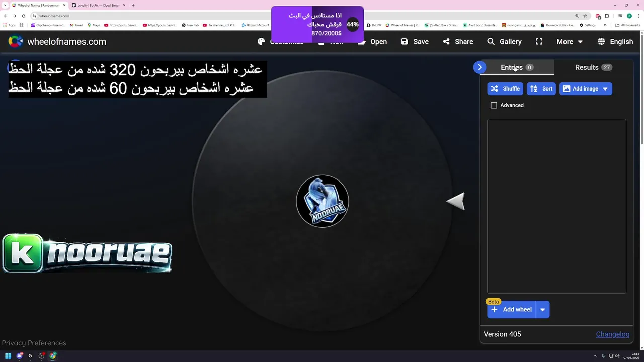Expand the More dropdown menu

tap(570, 42)
